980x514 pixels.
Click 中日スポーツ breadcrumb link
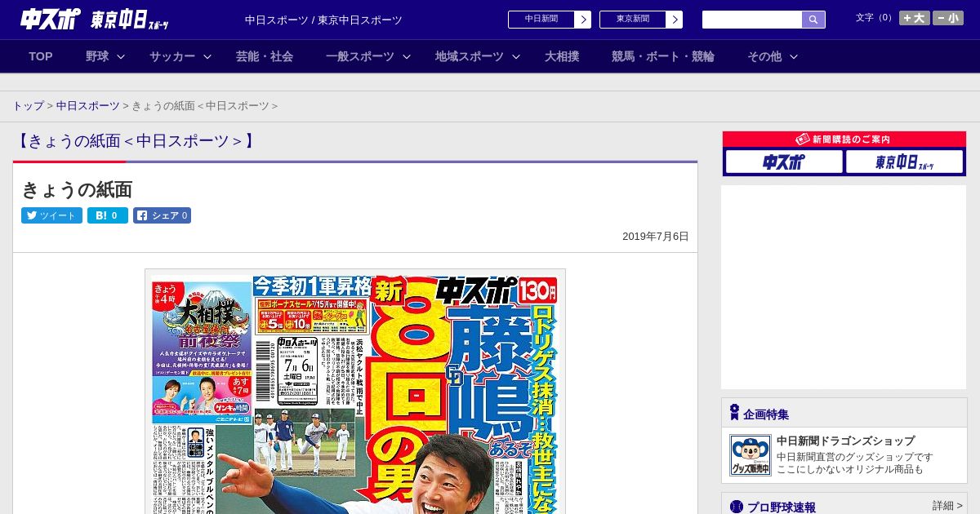[88, 106]
